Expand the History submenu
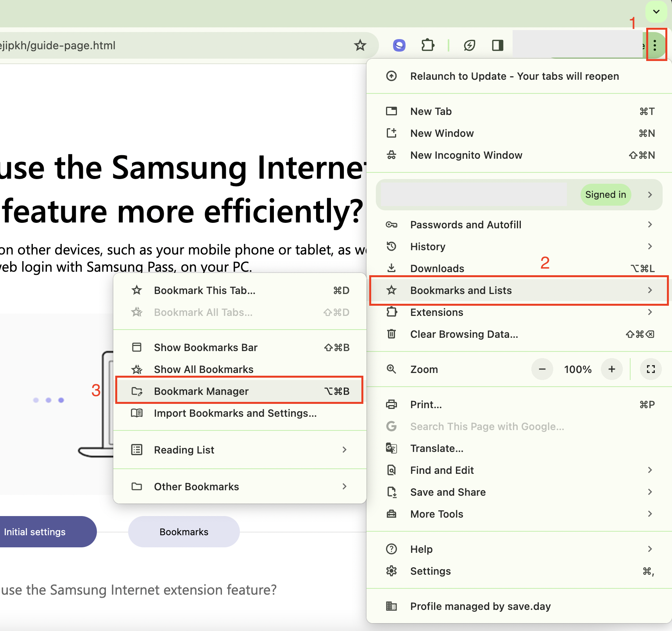This screenshot has height=631, width=672. click(519, 246)
